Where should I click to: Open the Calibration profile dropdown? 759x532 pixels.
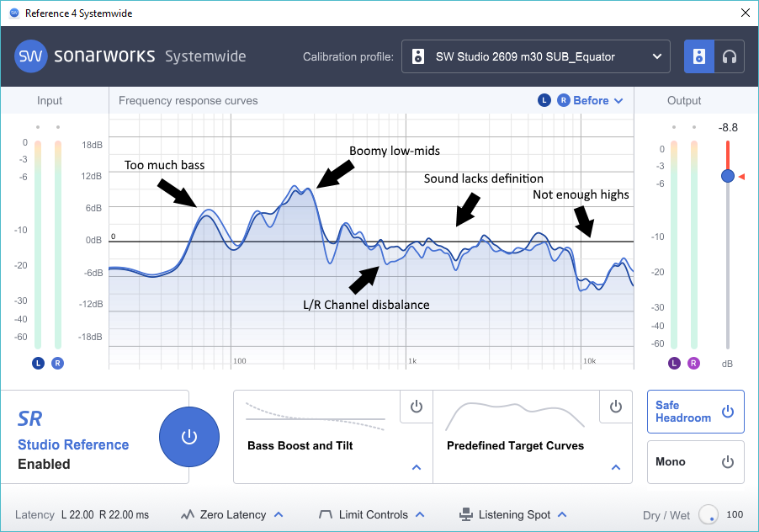tap(536, 56)
